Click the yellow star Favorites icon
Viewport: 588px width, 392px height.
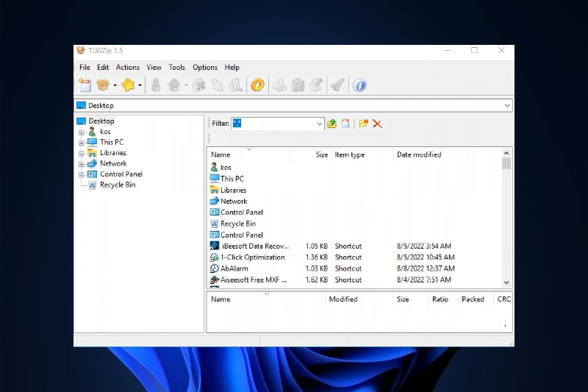[128, 85]
